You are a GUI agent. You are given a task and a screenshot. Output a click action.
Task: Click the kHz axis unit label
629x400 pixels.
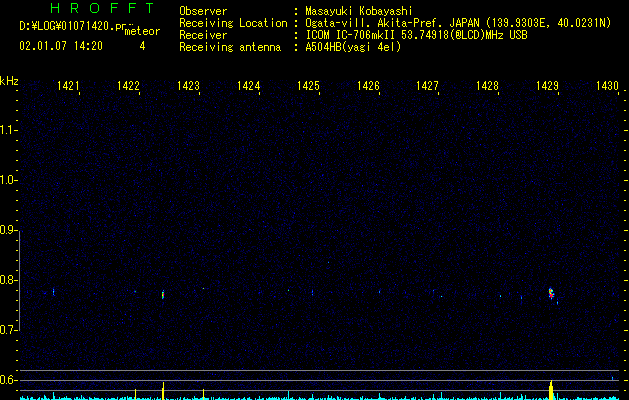pyautogui.click(x=9, y=81)
